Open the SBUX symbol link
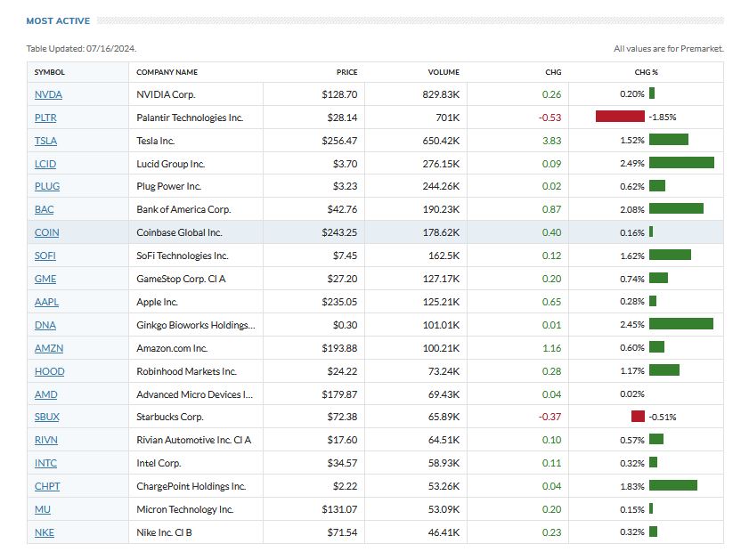The width and height of the screenshot is (749, 560). tap(47, 417)
